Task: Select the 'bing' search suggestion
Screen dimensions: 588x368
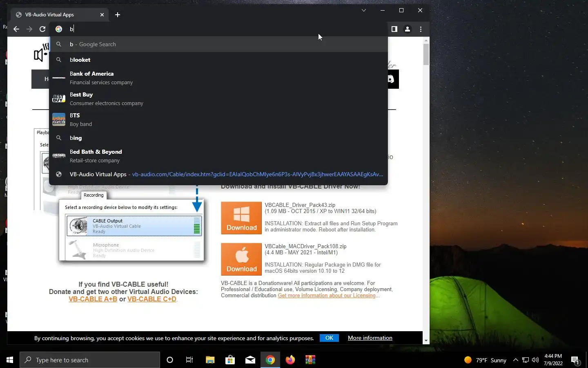Action: pos(218,138)
